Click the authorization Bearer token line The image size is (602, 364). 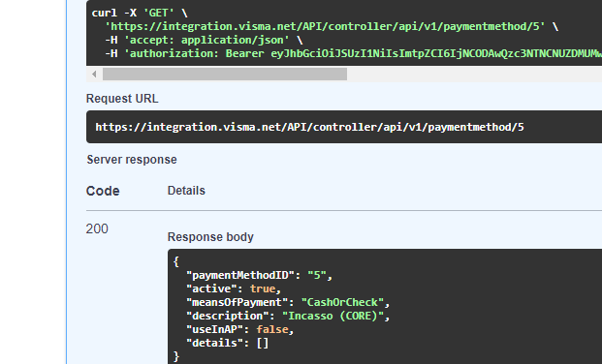coord(353,53)
